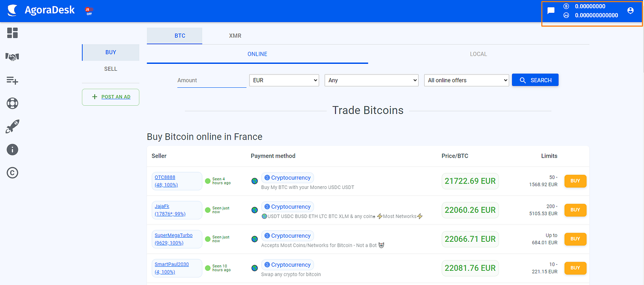Click BUY button for OTC8888 offer
Image resolution: width=644 pixels, height=285 pixels.
575,181
